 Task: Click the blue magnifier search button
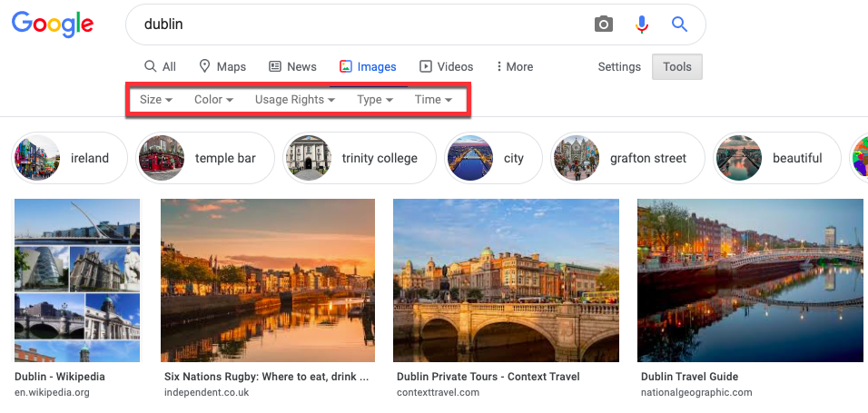point(679,25)
